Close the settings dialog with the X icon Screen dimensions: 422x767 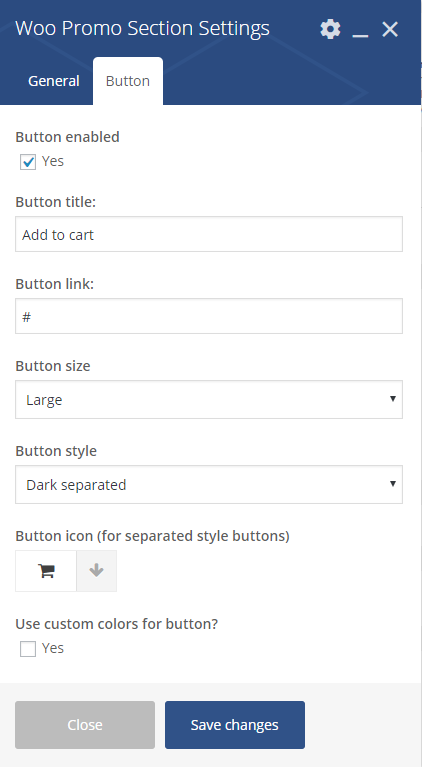[x=390, y=29]
